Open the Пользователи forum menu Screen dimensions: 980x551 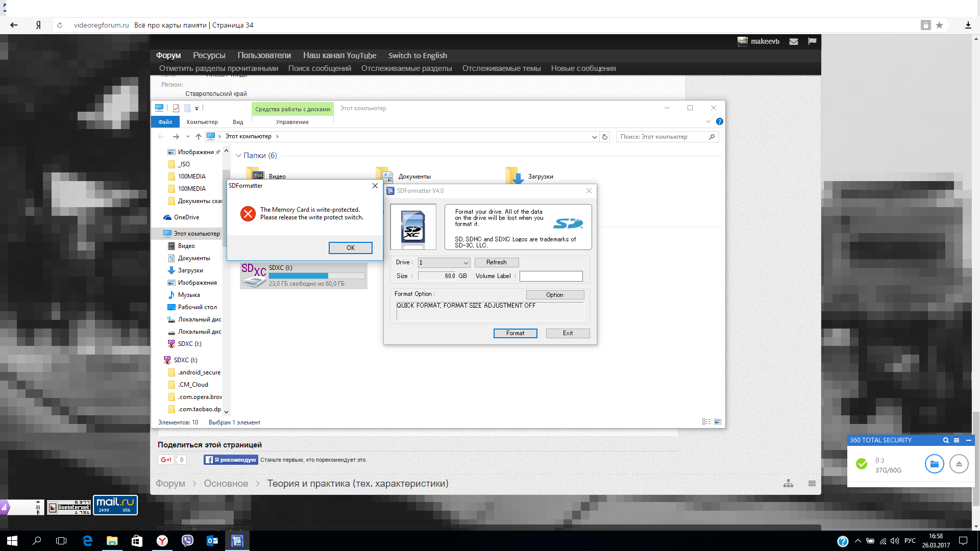pyautogui.click(x=264, y=56)
